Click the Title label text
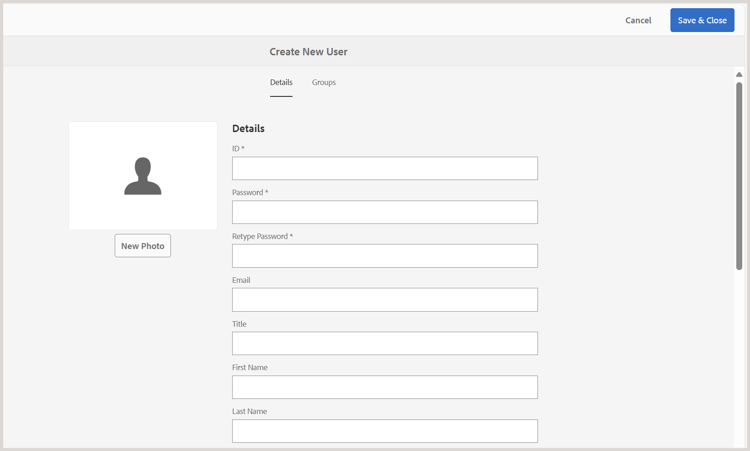This screenshot has height=451, width=750. coord(239,324)
